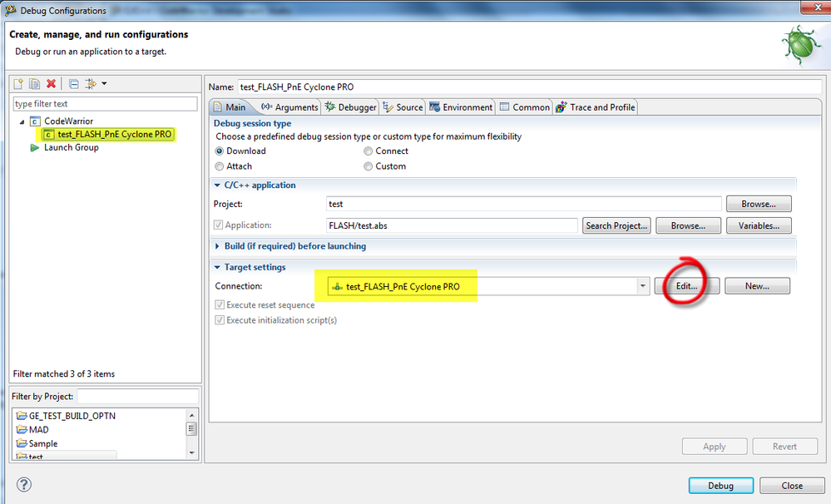This screenshot has height=504, width=831.
Task: Switch to the Arguments tab
Action: click(289, 107)
